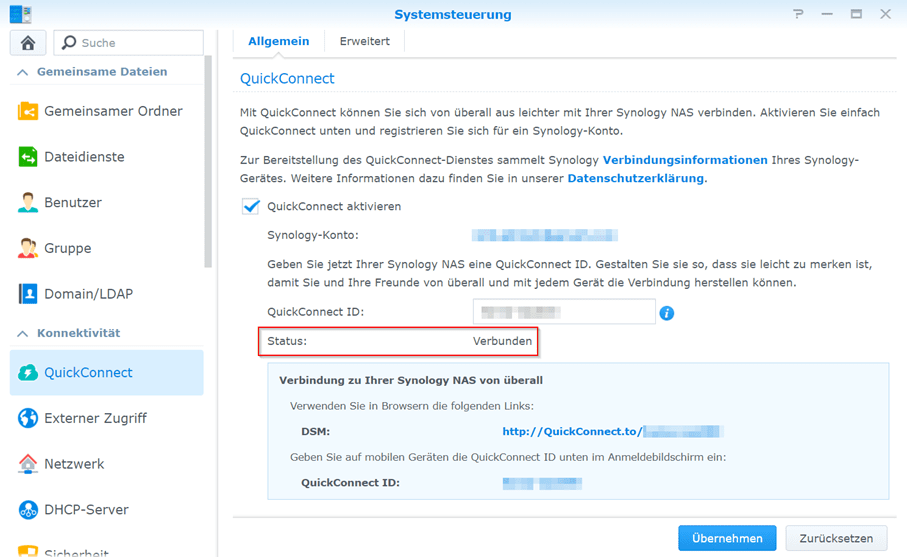The width and height of the screenshot is (907, 557).
Task: Click the QuickConnect section heading
Action: pos(287,79)
